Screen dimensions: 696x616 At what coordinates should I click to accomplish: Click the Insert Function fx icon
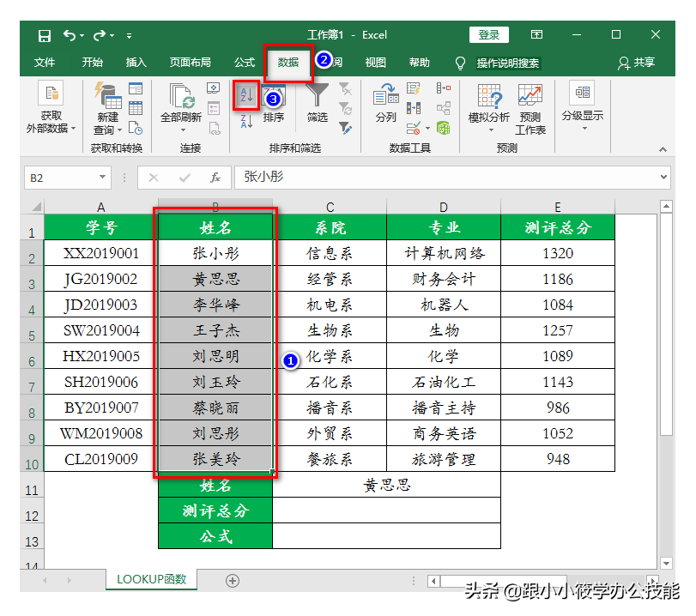click(x=215, y=178)
